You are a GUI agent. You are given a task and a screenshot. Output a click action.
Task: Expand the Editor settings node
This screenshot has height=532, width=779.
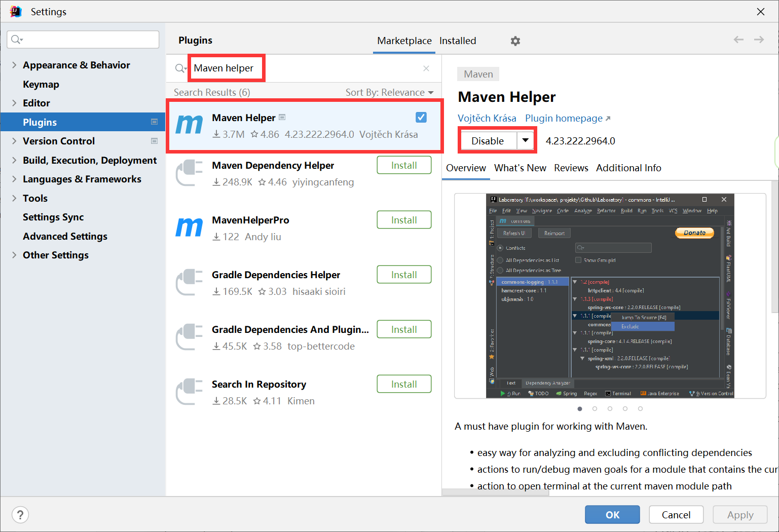pyautogui.click(x=14, y=103)
